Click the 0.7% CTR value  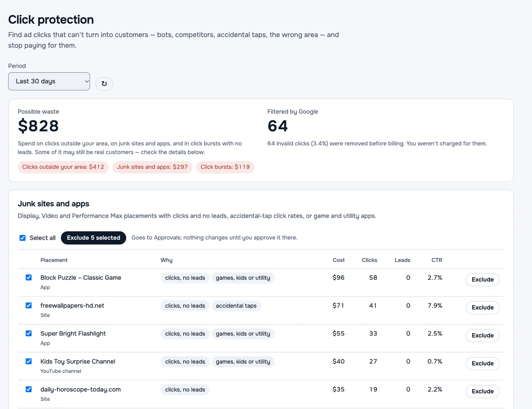point(435,361)
